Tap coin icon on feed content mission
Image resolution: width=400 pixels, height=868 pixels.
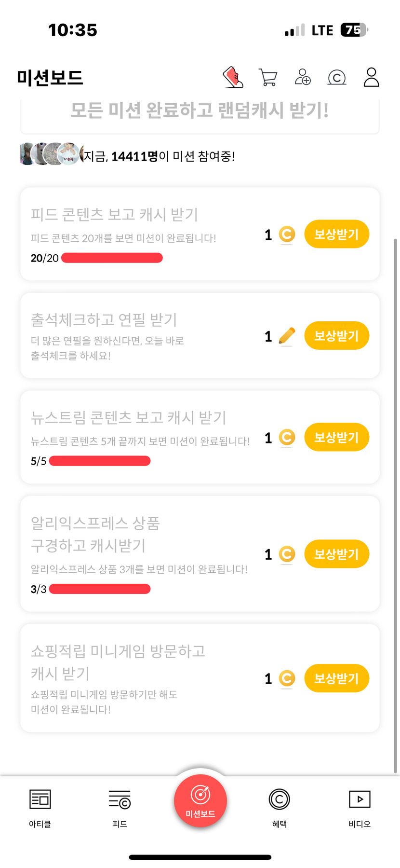pos(287,235)
